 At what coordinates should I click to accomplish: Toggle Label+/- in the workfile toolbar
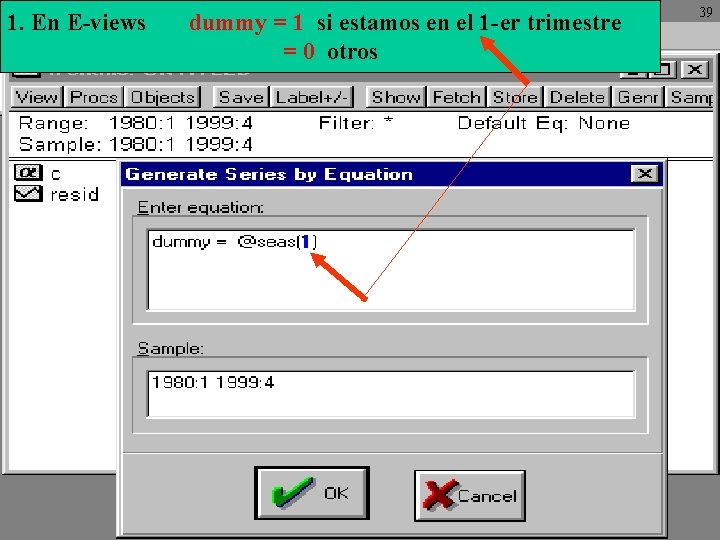click(x=312, y=97)
